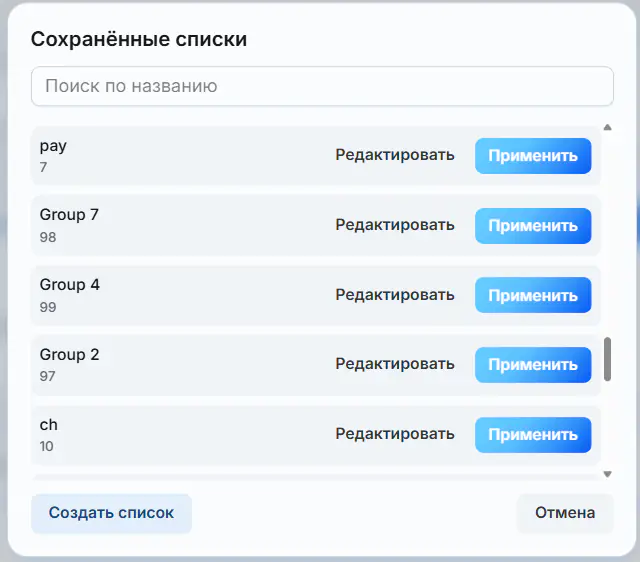Apply the Group 4 list
The image size is (640, 562).
(533, 295)
